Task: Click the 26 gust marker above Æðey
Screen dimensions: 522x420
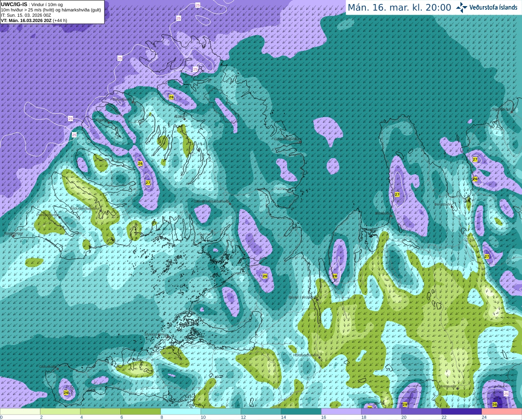Action: (x=171, y=97)
